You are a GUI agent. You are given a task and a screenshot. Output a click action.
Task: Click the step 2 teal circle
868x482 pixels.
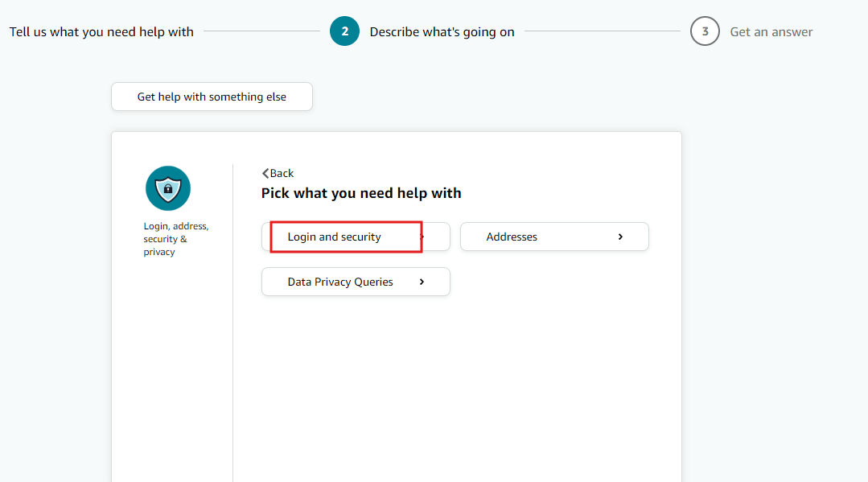click(344, 31)
